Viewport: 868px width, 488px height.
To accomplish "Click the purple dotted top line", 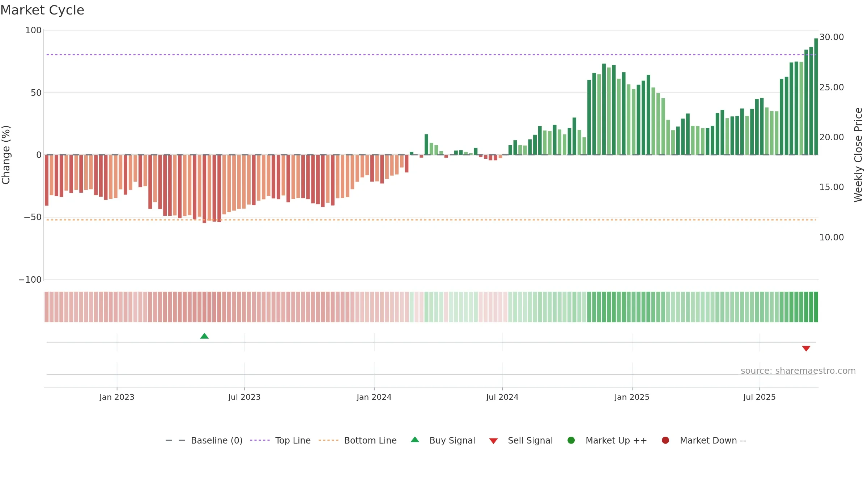I will click(x=431, y=55).
